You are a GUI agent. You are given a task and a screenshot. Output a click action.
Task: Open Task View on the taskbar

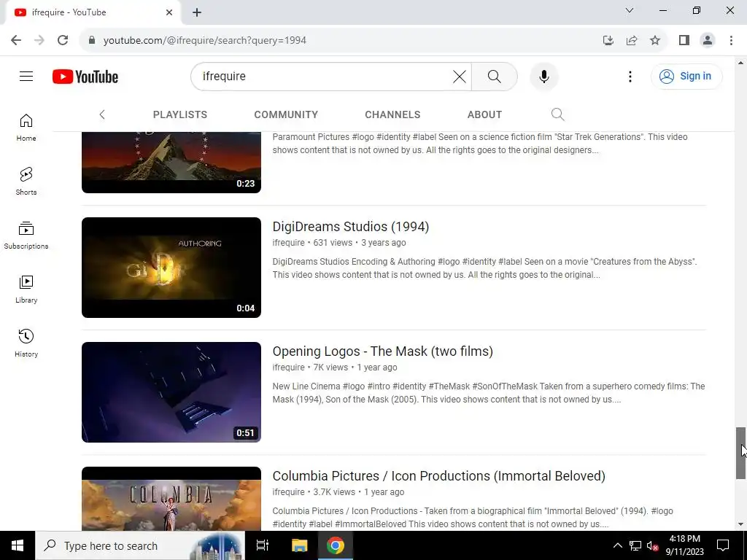[263, 545]
